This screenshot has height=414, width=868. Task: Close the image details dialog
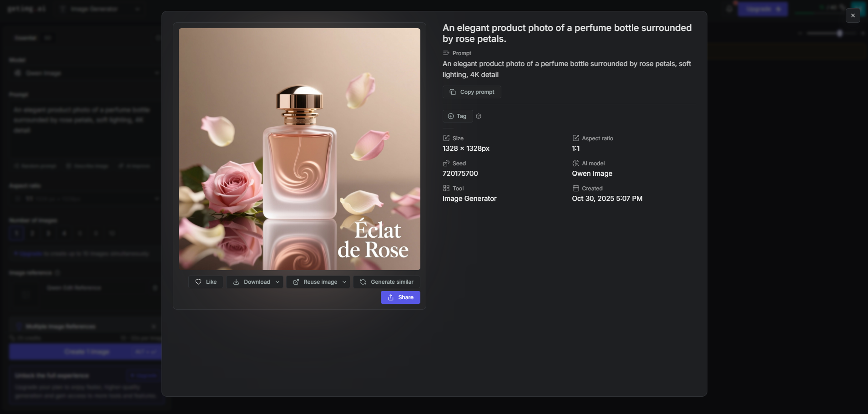click(853, 15)
